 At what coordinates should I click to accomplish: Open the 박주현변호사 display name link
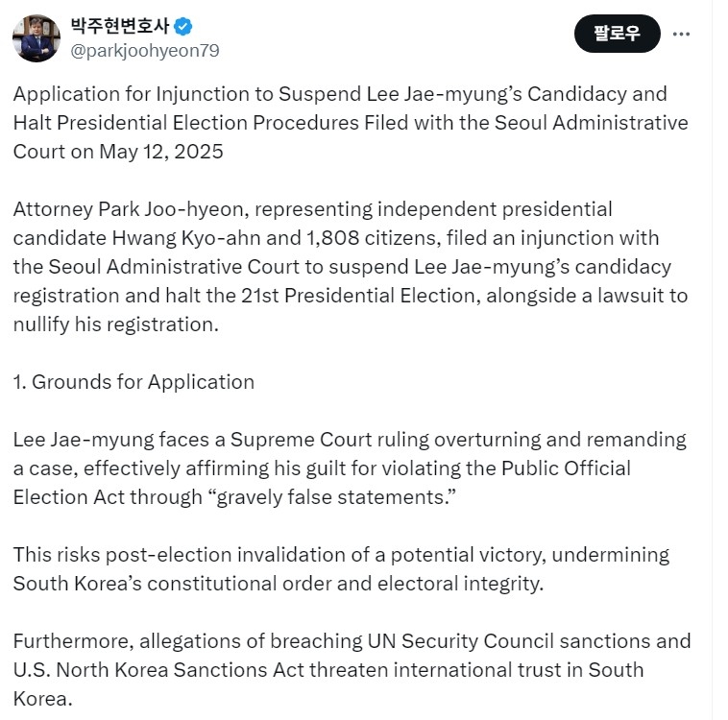pyautogui.click(x=120, y=26)
